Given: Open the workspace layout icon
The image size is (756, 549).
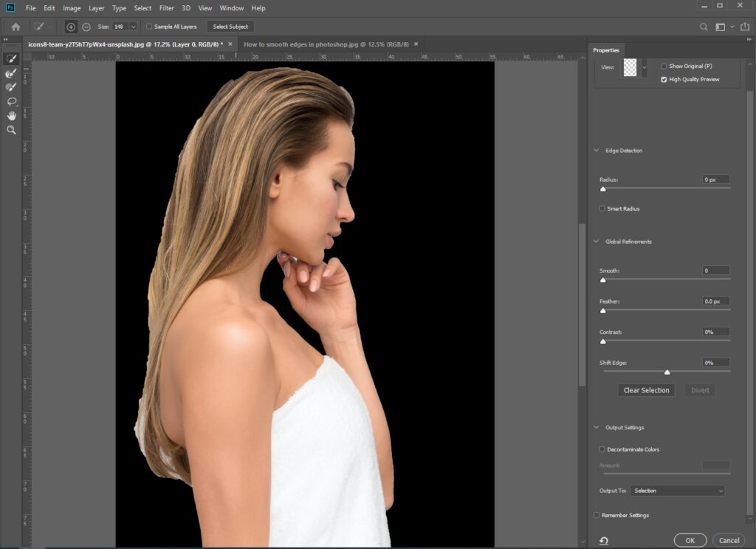Looking at the screenshot, I should click(x=721, y=27).
